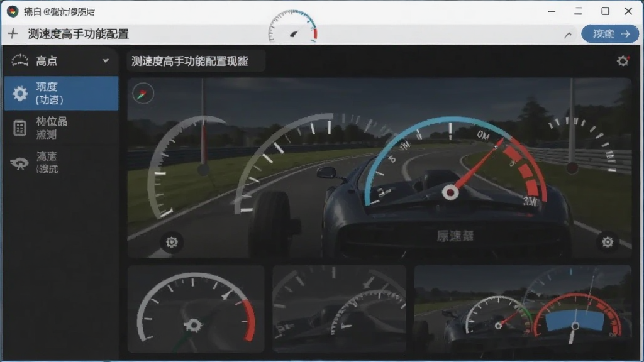Click the speedometer gauge icon in the header
Viewport: 644px width, 362px height.
tap(292, 26)
